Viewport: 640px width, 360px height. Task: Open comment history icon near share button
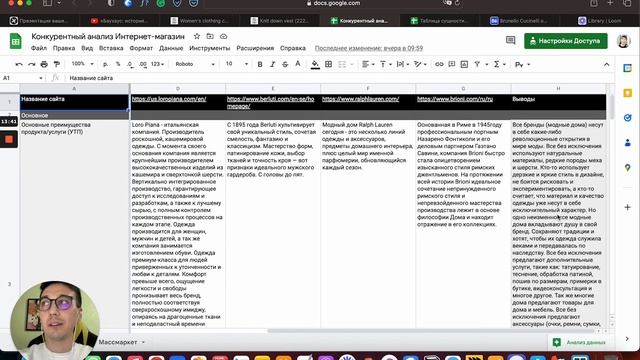point(511,40)
